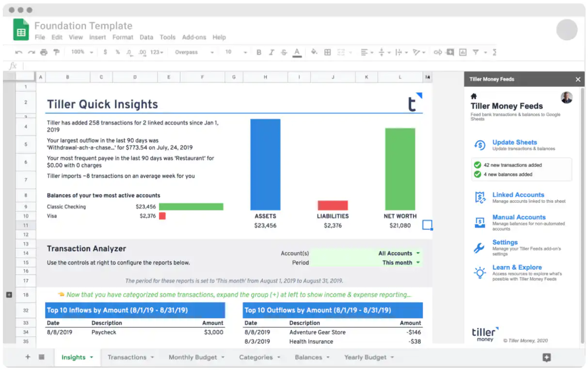Click the print icon in toolbar
Viewport: 588px width, 370px height.
click(44, 52)
